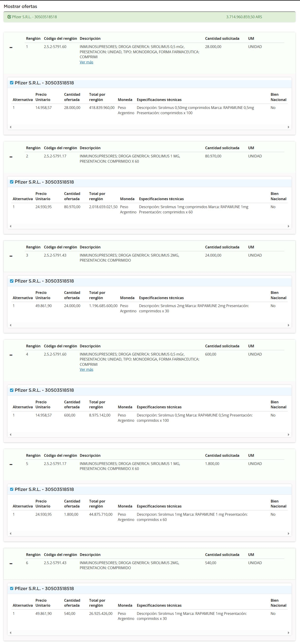Open 'Ver más' link in renglón 1 description
This screenshot has width=300, height=644.
pos(86,62)
